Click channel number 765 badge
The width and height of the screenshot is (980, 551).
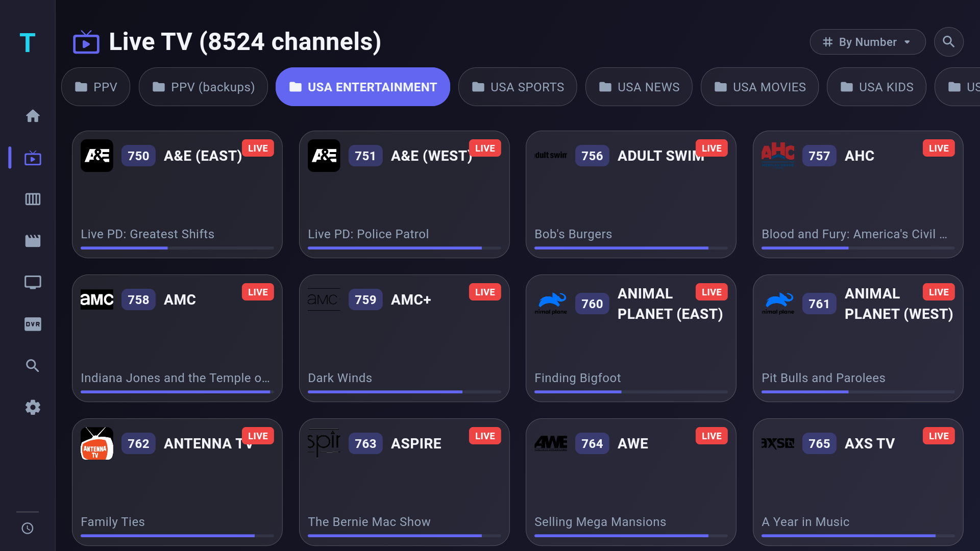(x=819, y=443)
